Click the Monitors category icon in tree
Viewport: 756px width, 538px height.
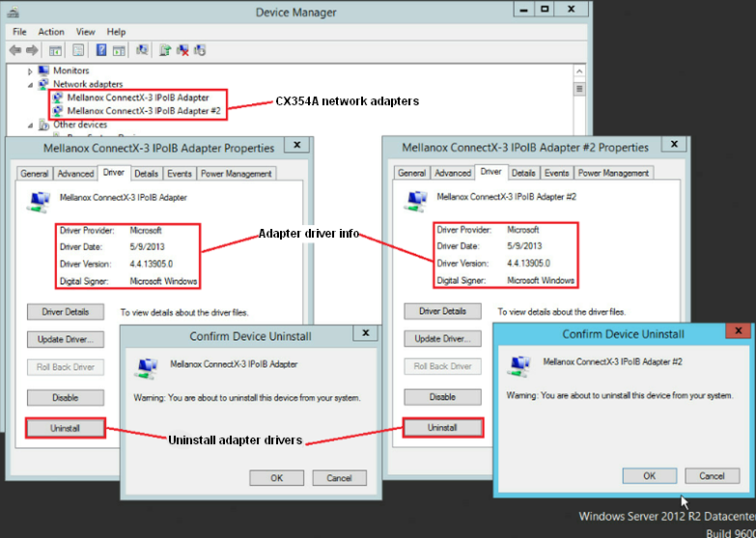tap(43, 71)
